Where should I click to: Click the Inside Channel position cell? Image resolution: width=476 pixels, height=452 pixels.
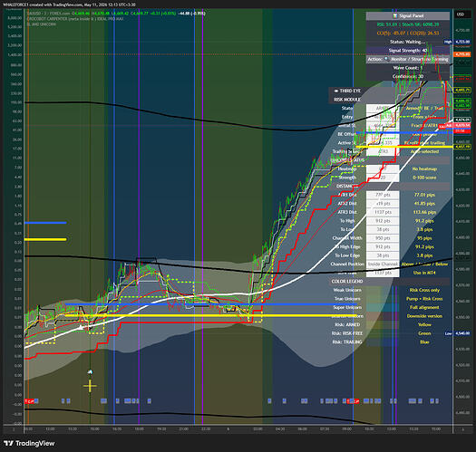383,264
